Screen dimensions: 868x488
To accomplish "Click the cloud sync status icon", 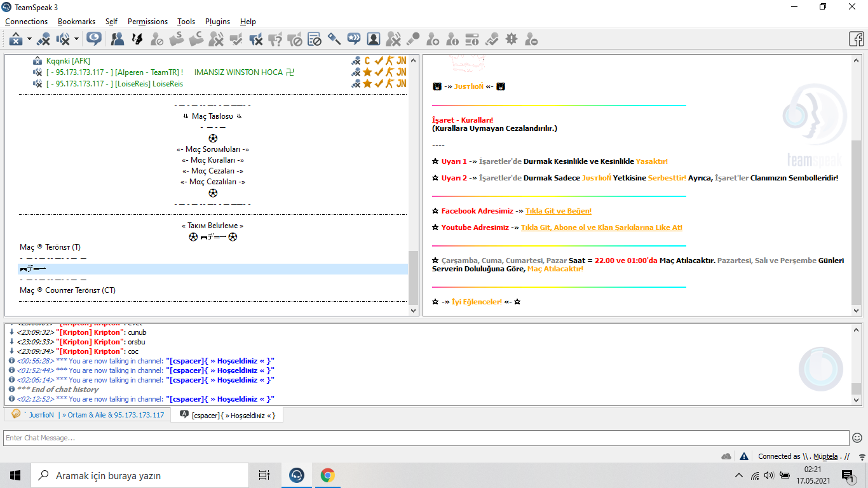I will click(726, 456).
